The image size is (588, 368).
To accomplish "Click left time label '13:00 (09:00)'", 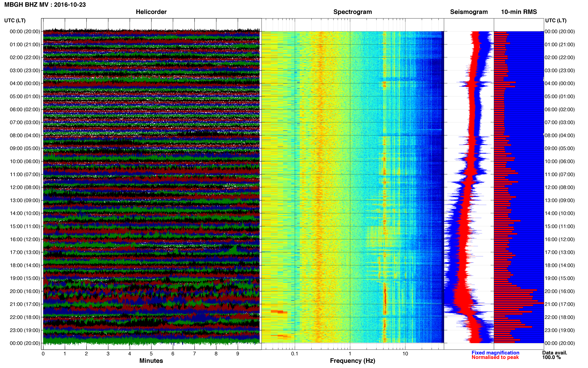I will (x=25, y=200).
